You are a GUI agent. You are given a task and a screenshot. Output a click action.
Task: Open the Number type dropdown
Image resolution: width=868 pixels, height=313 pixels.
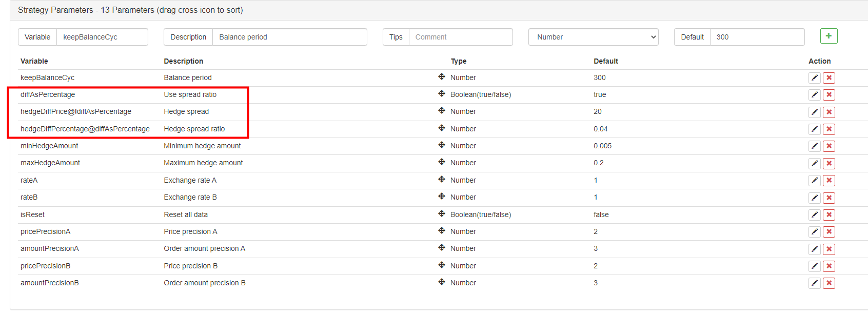tap(593, 37)
